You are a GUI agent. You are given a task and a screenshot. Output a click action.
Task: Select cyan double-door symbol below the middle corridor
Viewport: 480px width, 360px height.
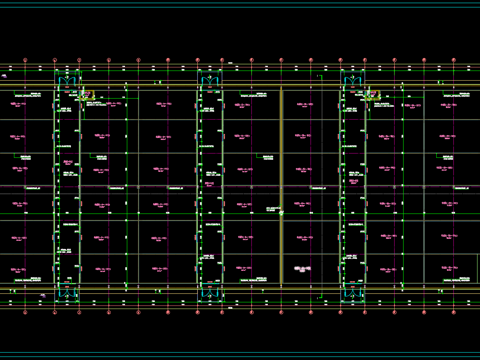[210, 292]
